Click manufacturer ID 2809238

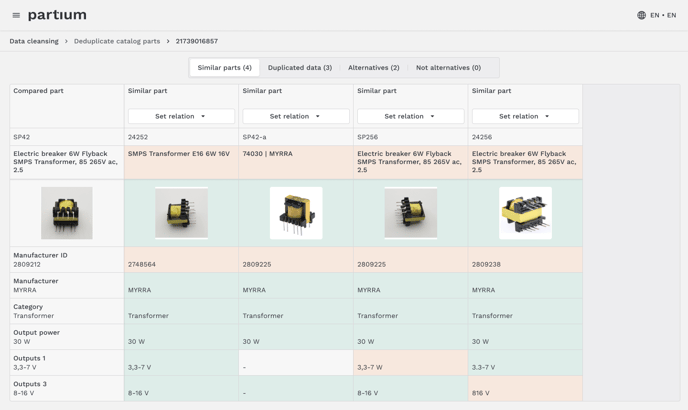486,264
